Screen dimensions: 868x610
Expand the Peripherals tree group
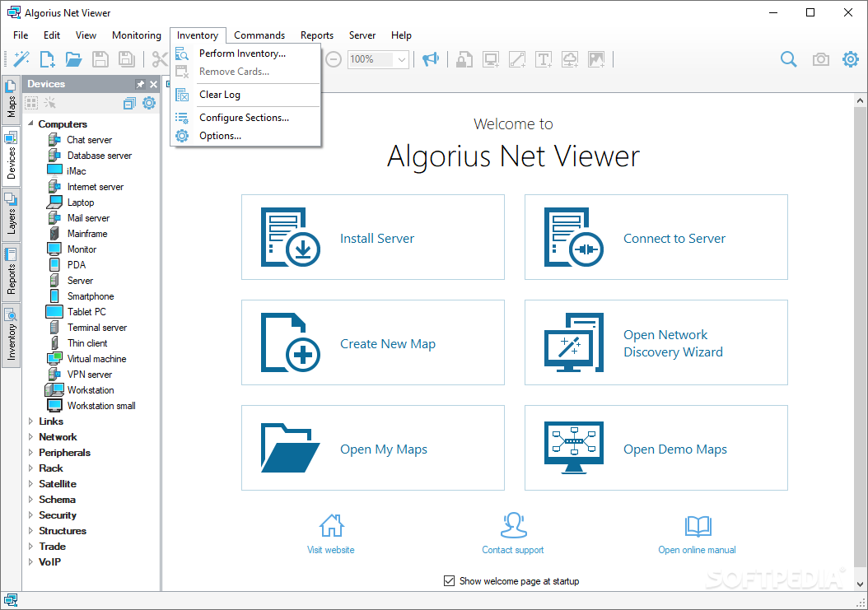point(31,452)
